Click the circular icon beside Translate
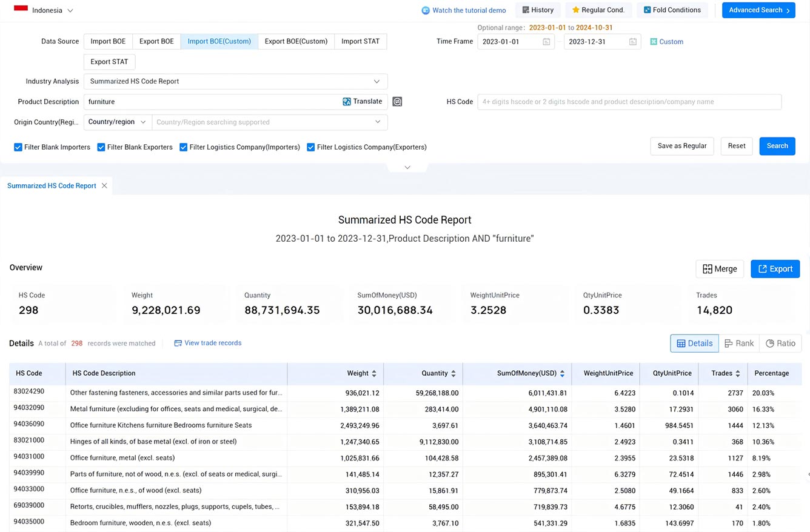This screenshot has width=810, height=532. pyautogui.click(x=397, y=102)
